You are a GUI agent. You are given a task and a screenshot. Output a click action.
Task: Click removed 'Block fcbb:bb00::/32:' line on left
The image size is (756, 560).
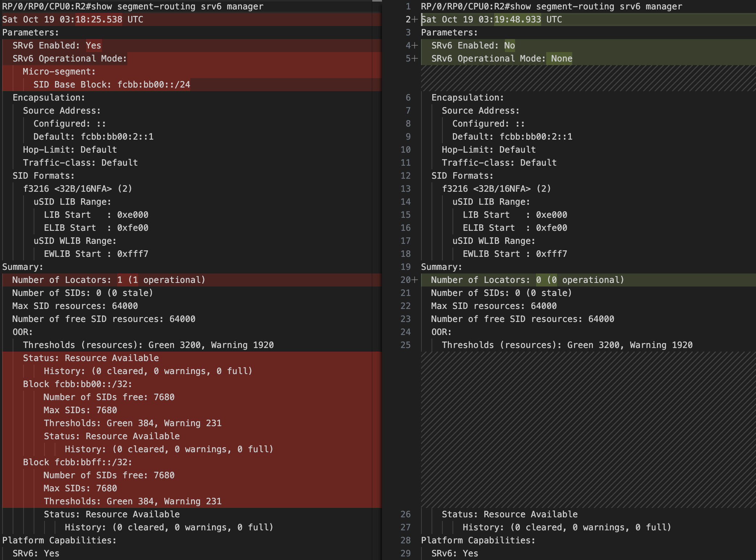click(x=77, y=384)
